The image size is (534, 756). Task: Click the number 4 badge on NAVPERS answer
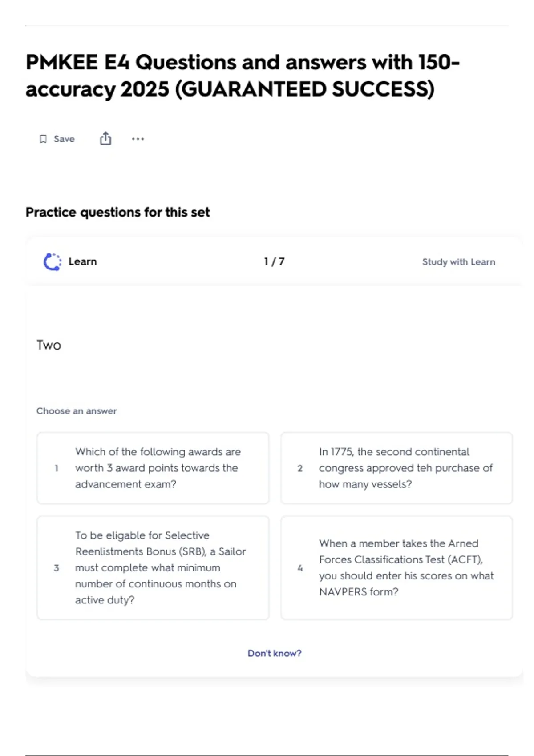(x=300, y=568)
